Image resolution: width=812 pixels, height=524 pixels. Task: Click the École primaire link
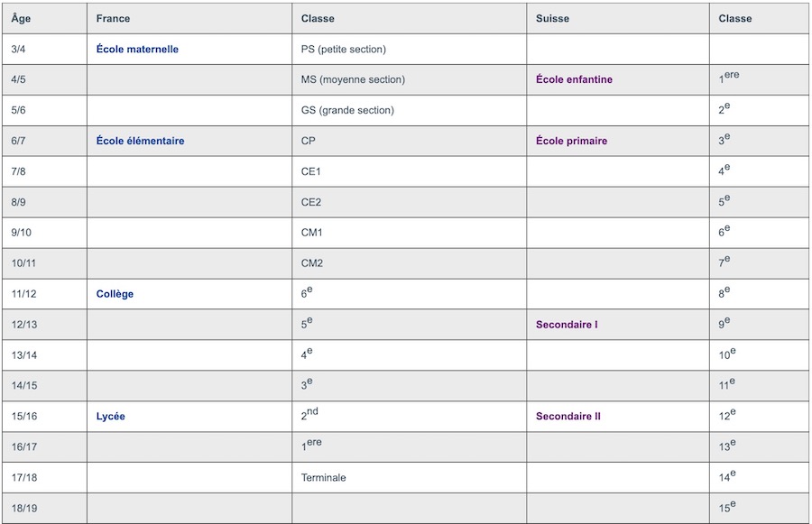click(571, 142)
